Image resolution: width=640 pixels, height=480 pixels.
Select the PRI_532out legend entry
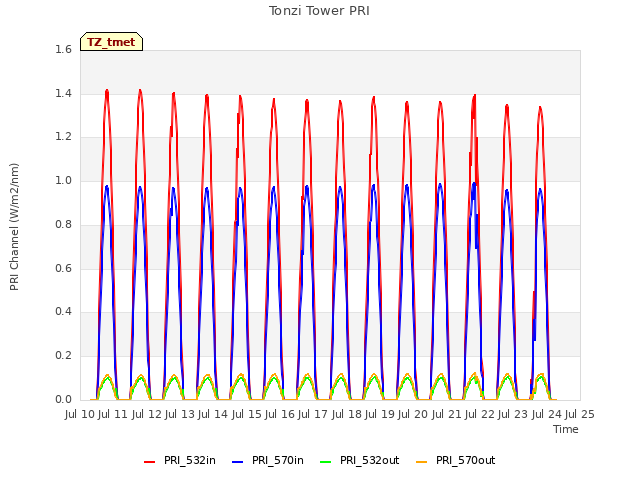click(x=360, y=460)
